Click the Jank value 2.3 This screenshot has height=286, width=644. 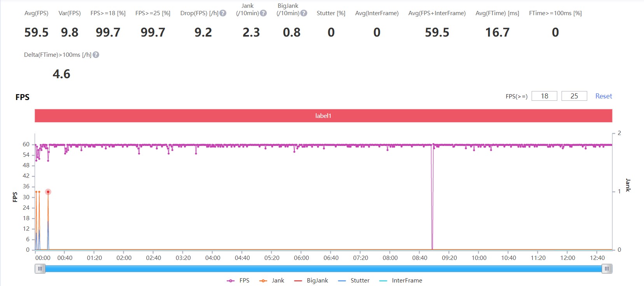click(x=251, y=32)
